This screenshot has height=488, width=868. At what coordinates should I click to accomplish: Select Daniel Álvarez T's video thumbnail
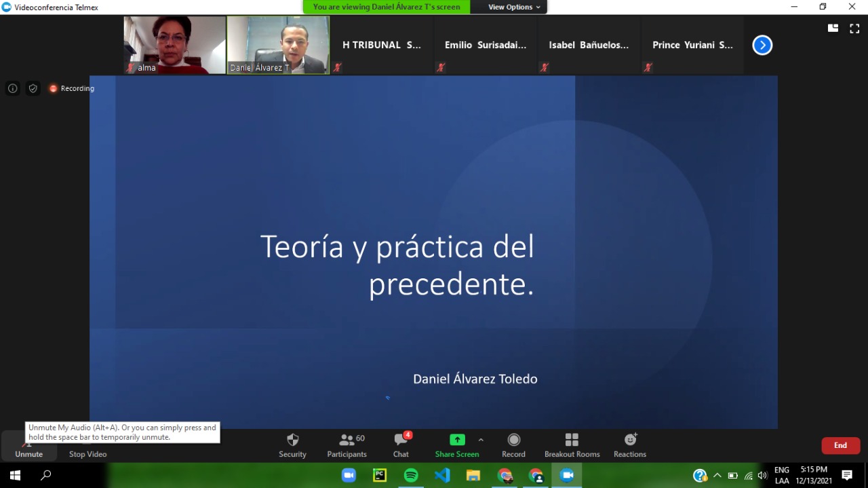click(278, 45)
